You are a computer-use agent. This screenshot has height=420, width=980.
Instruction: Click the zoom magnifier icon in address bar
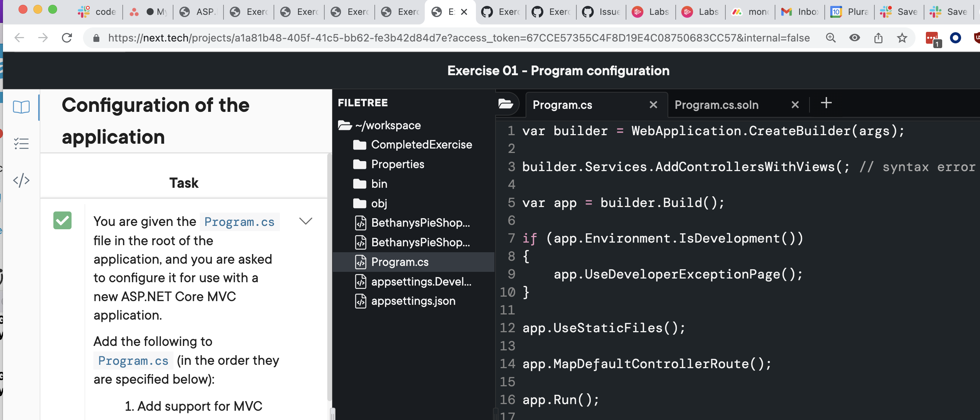point(831,38)
